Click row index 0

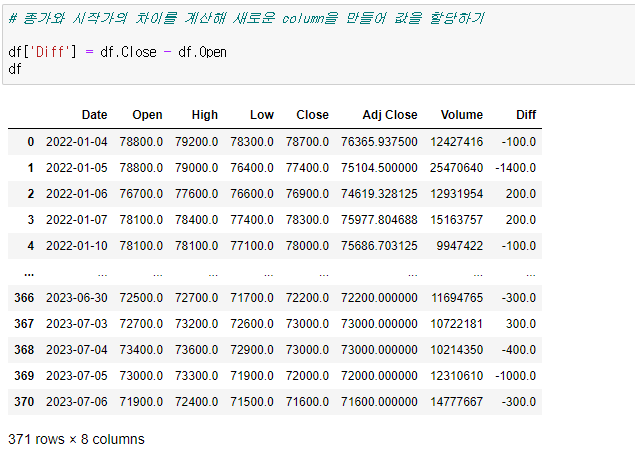[31, 142]
